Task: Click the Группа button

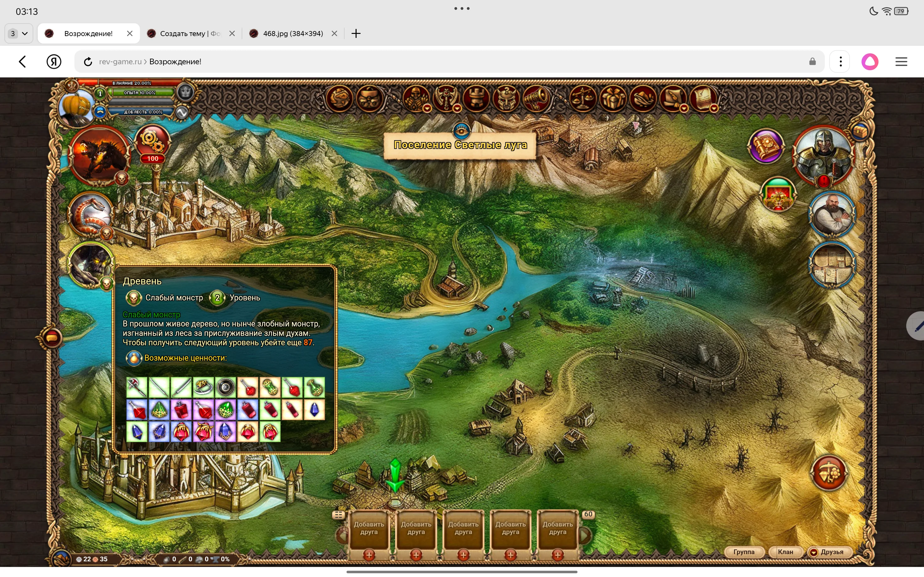Action: pos(744,552)
